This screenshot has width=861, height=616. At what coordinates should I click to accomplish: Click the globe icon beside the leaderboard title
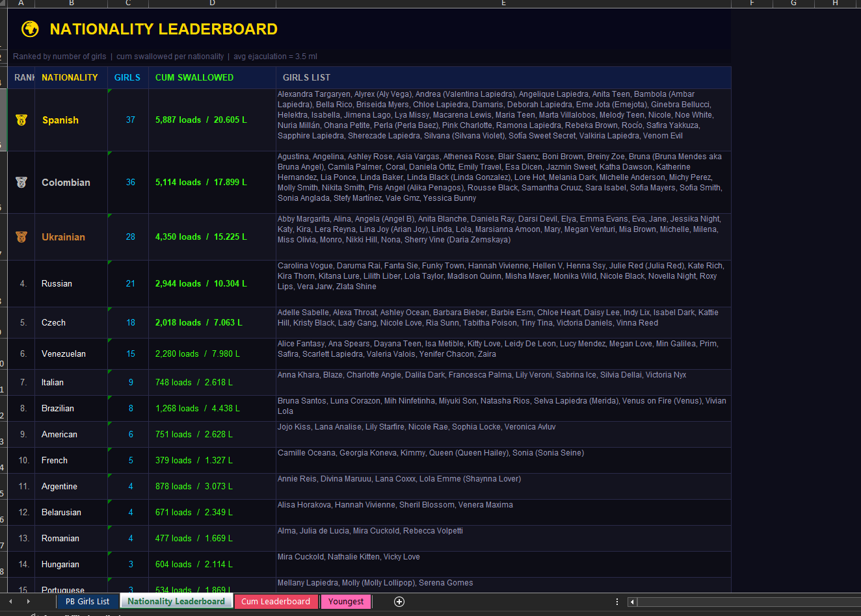tap(30, 29)
